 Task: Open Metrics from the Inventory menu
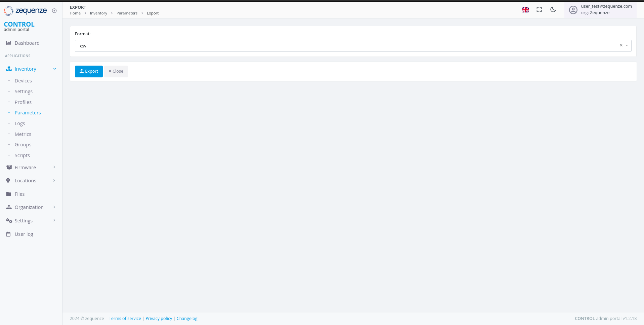(x=23, y=134)
